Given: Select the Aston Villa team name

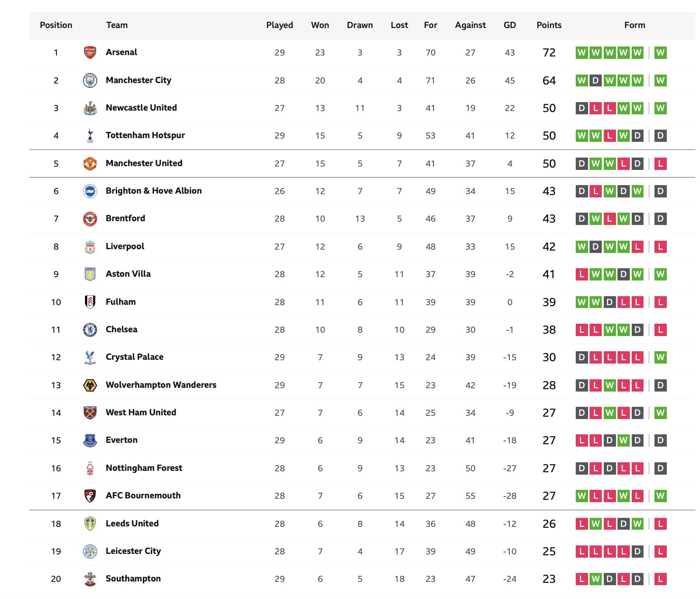Looking at the screenshot, I should point(128,274).
